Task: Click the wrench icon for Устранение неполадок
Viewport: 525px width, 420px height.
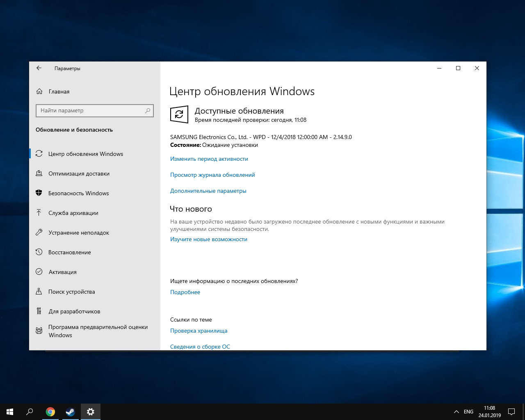Action: tap(39, 232)
